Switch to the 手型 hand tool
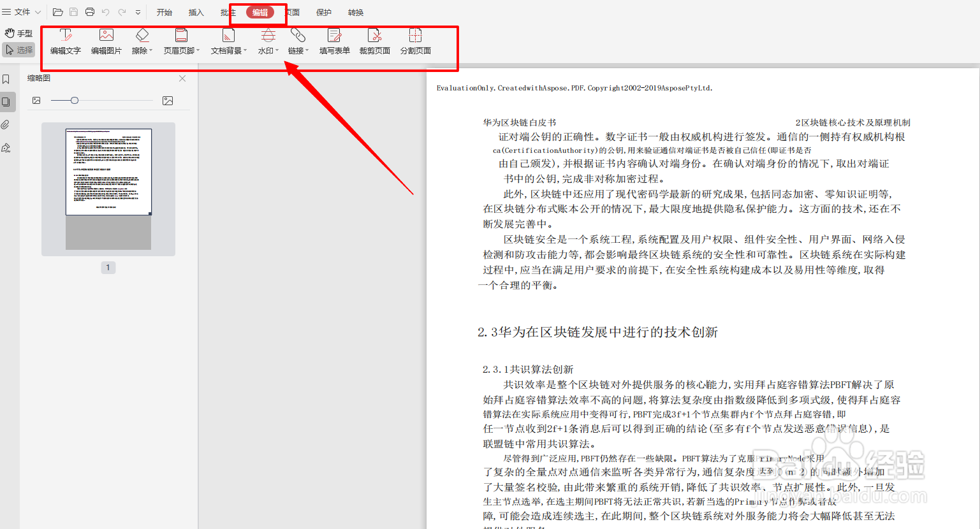980x529 pixels. pos(18,33)
